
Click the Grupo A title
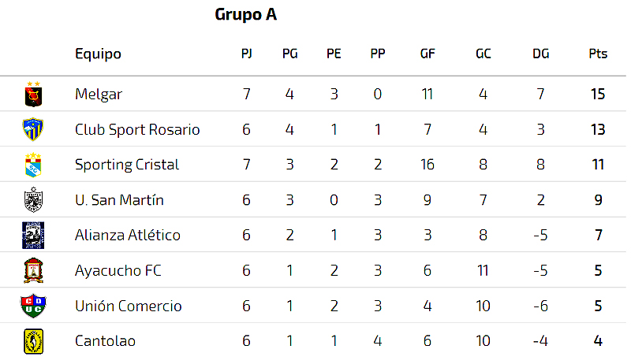246,15
